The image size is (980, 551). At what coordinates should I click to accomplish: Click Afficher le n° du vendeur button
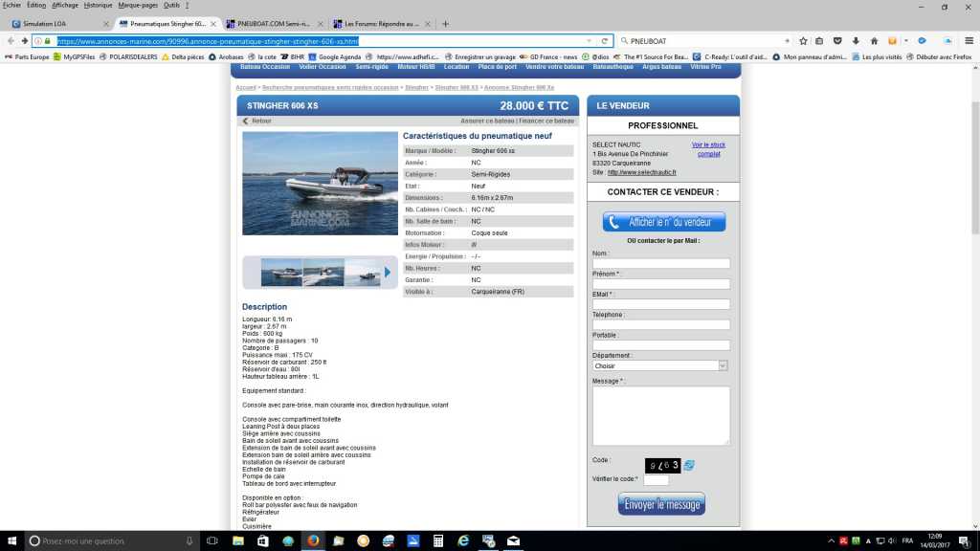pos(663,222)
